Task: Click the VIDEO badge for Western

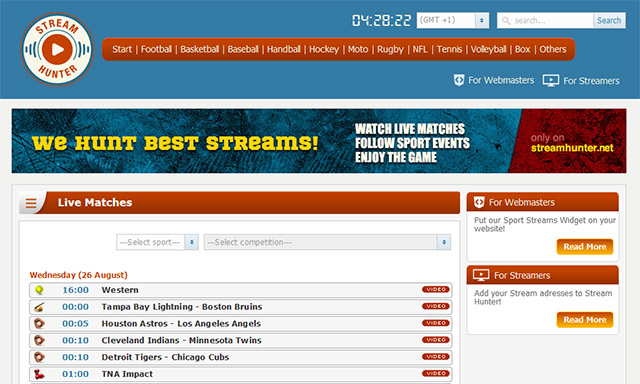Action: (x=436, y=289)
